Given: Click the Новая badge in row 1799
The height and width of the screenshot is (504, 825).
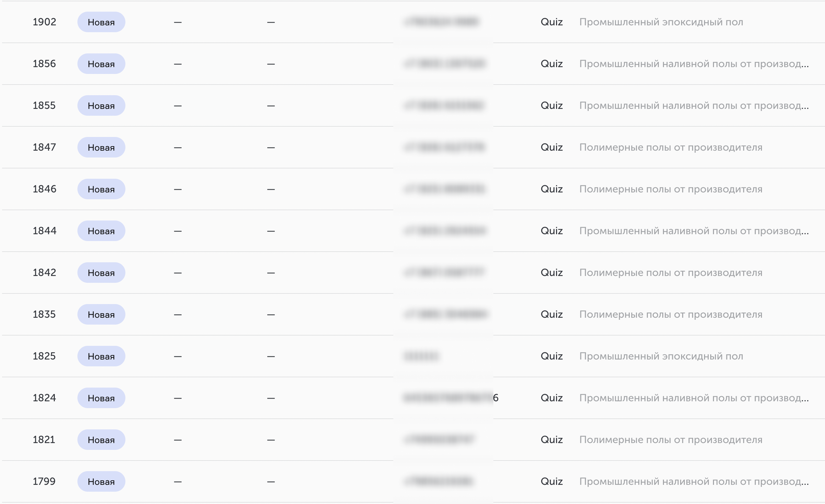Looking at the screenshot, I should pyautogui.click(x=101, y=482).
